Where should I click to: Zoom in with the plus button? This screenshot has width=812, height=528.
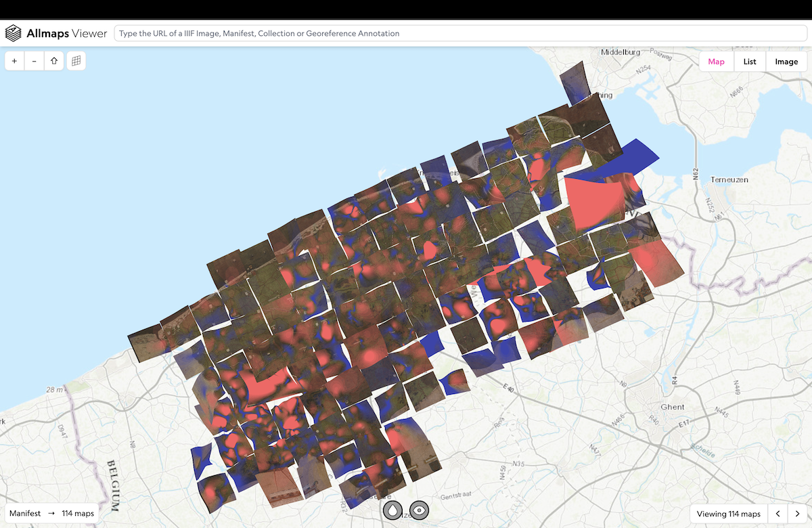(x=15, y=61)
